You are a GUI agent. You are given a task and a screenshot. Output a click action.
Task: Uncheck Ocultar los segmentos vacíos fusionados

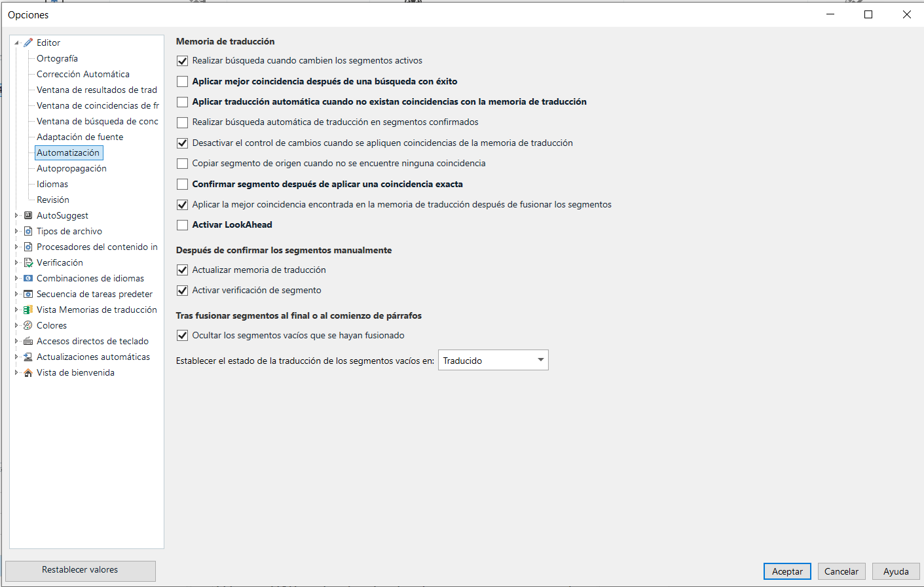(183, 336)
